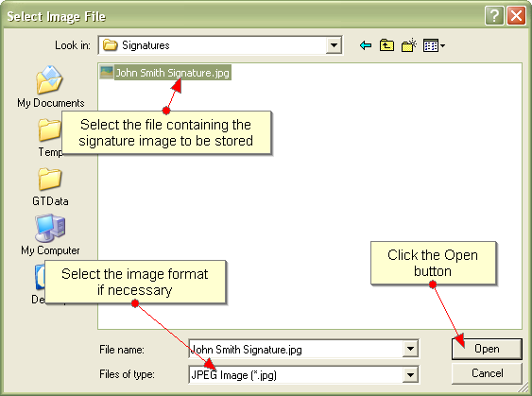Close the Select Image File dialog

pos(516,16)
